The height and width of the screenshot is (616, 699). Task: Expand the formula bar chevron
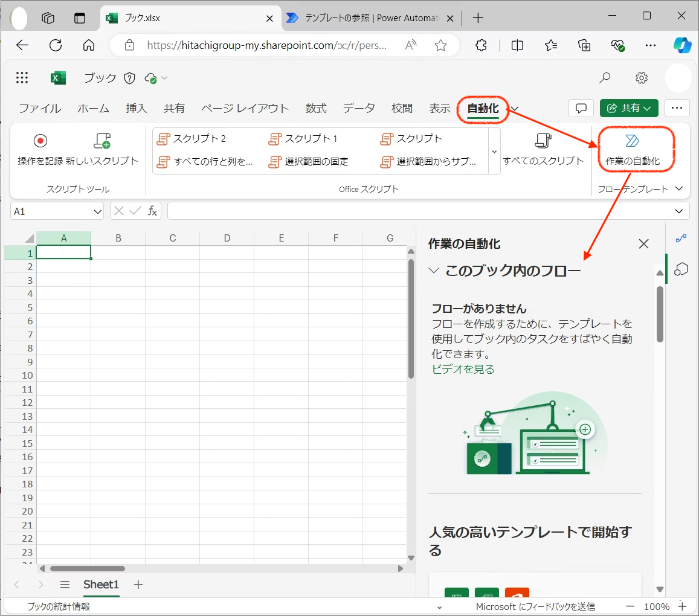click(678, 211)
